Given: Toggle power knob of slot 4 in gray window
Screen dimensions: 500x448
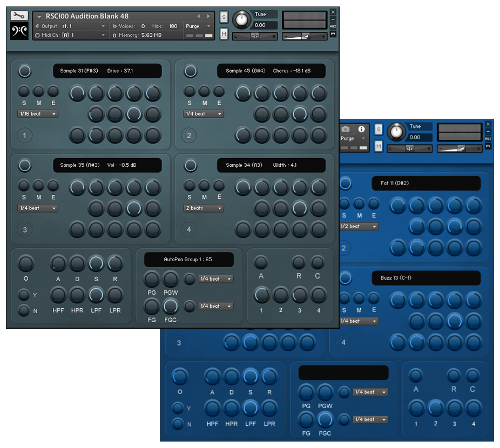Looking at the screenshot, I should click(x=191, y=166).
